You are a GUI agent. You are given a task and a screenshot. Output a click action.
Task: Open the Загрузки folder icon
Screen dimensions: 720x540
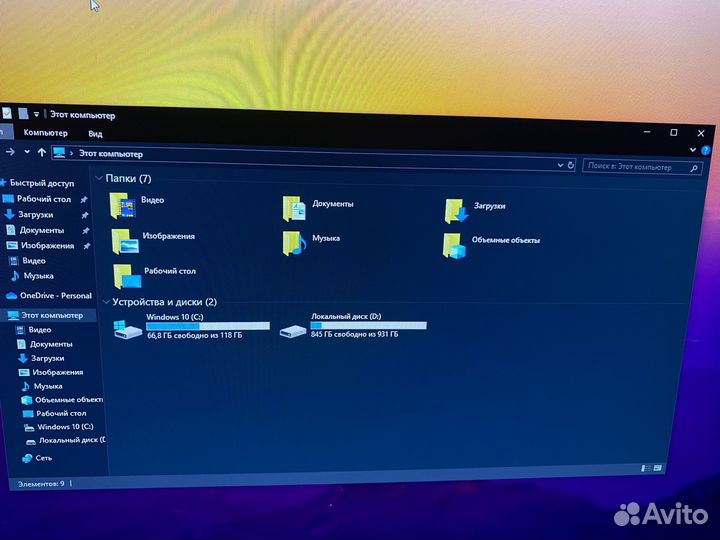456,210
